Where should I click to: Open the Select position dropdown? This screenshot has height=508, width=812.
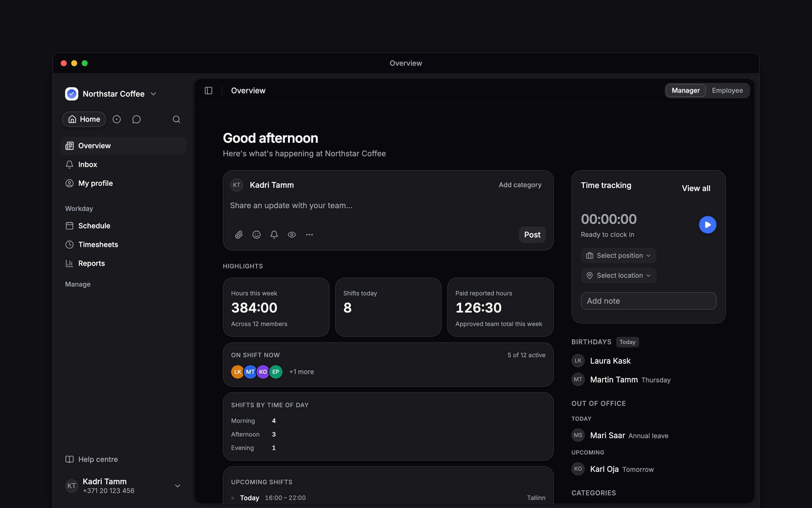tap(618, 256)
